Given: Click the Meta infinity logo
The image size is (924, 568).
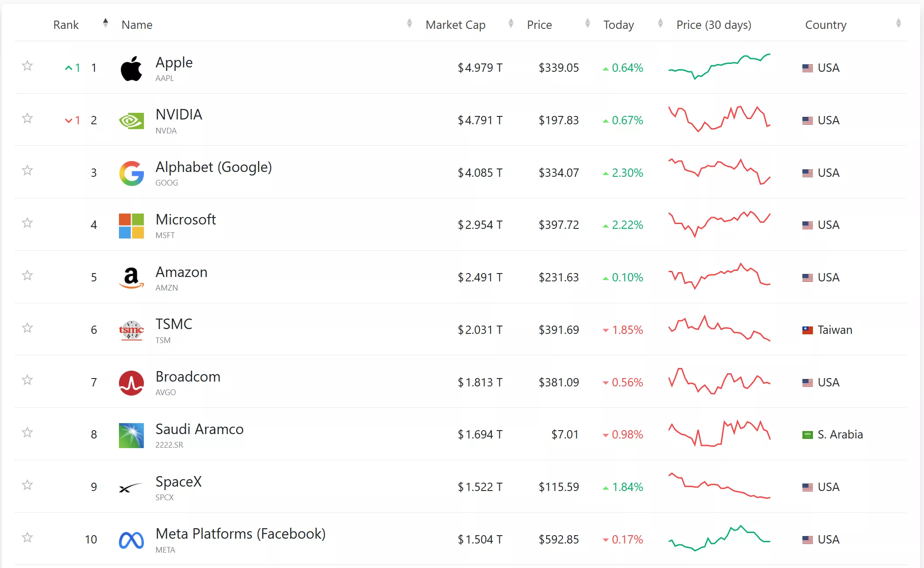Looking at the screenshot, I should 131,540.
